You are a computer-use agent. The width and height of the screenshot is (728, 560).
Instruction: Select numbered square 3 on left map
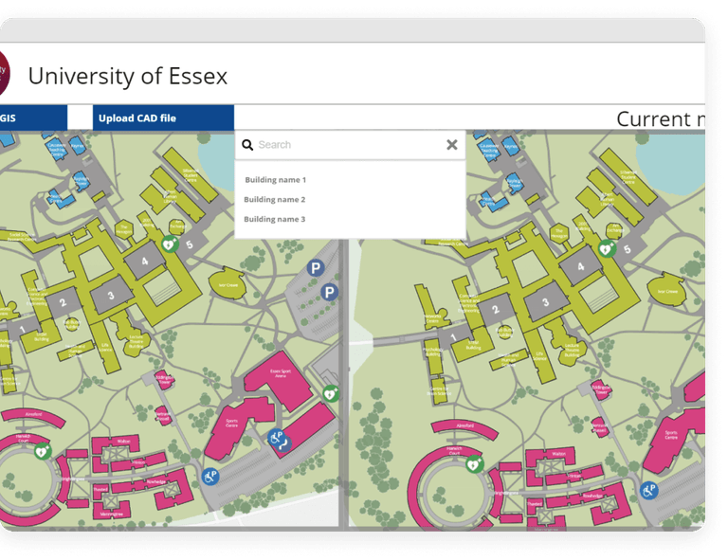coord(111,296)
